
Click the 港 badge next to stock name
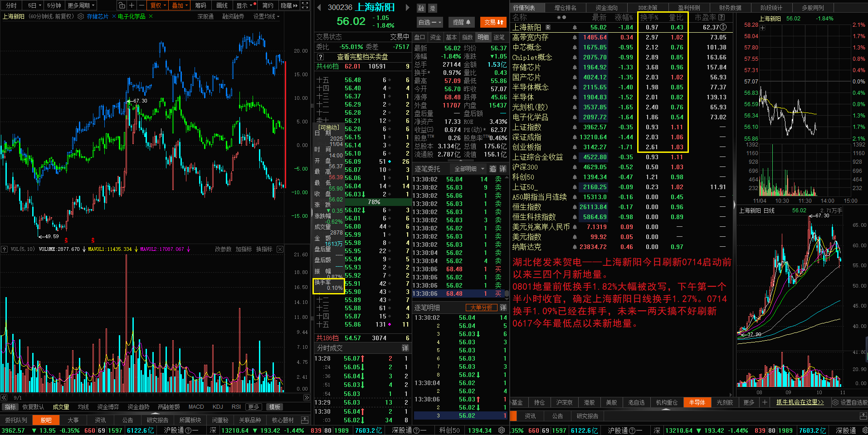pyautogui.click(x=432, y=8)
